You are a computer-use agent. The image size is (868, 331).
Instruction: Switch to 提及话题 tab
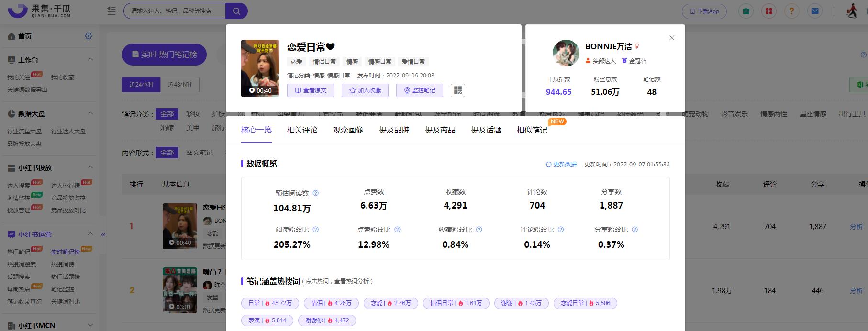[x=486, y=130]
